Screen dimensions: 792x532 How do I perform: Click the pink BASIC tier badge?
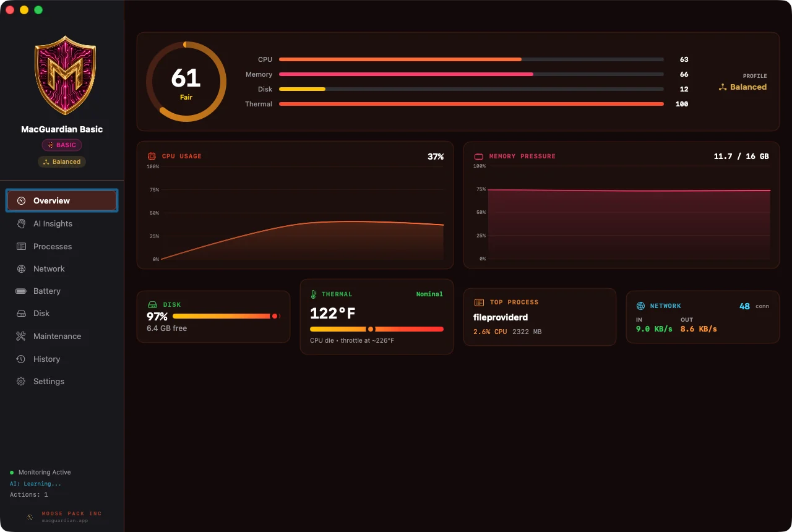[62, 145]
